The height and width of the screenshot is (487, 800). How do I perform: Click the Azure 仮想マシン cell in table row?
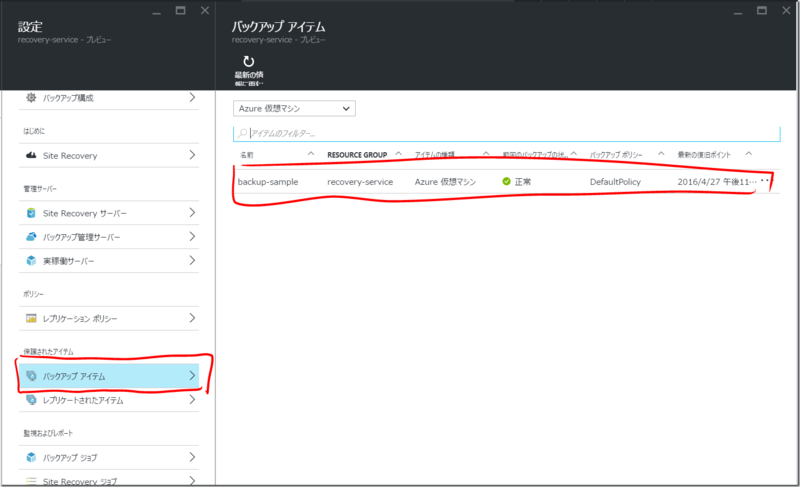[x=445, y=182]
